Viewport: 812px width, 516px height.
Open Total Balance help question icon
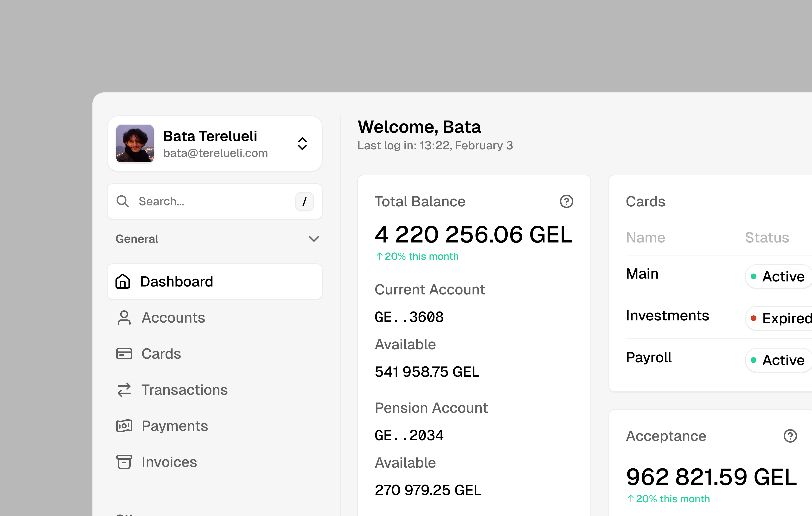567,201
